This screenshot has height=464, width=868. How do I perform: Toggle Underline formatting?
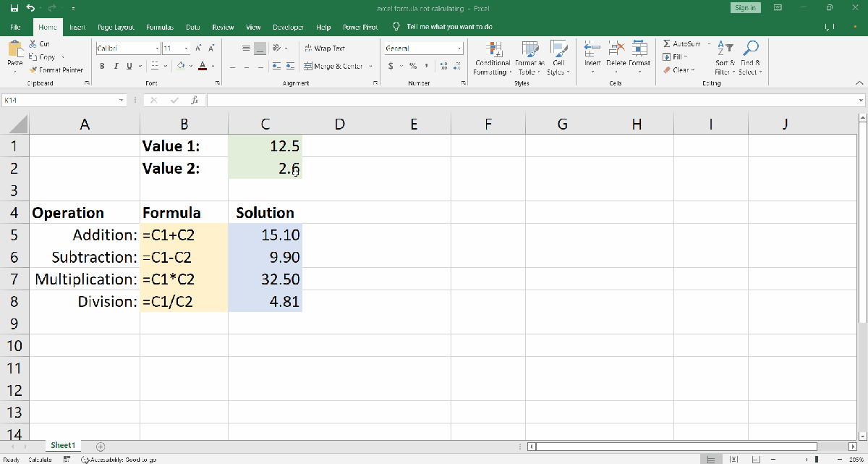tap(129, 66)
